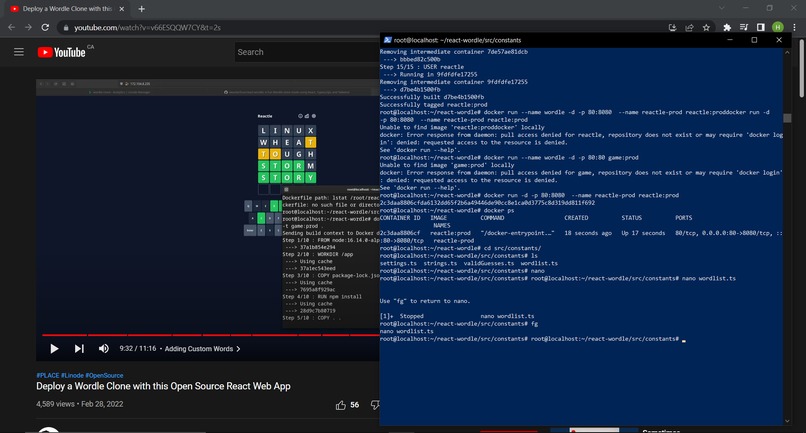
Task: Like the video with thumbs up
Action: pyautogui.click(x=341, y=405)
